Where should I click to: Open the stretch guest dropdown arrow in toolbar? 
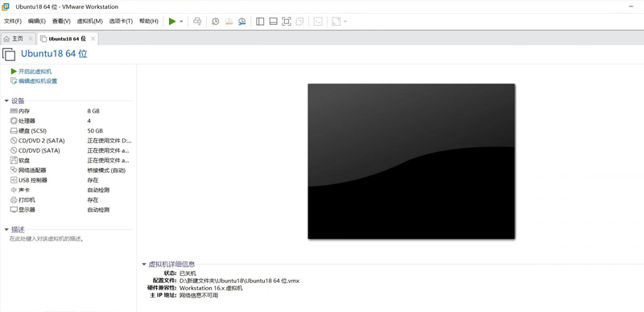345,22
